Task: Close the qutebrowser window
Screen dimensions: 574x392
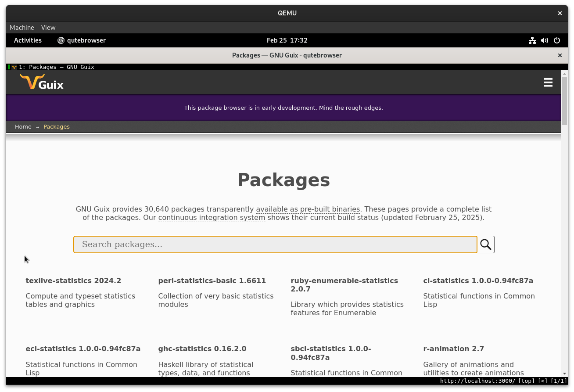Action: coord(560,55)
